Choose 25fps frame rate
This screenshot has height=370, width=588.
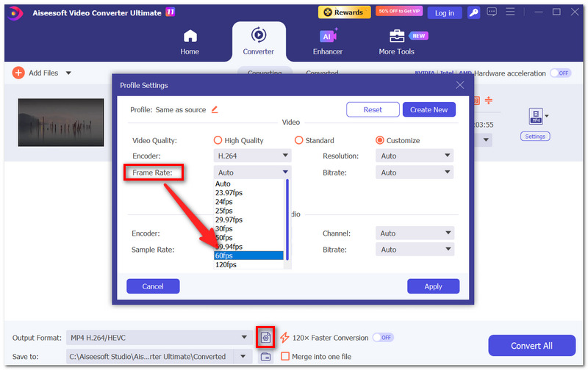[249, 211]
